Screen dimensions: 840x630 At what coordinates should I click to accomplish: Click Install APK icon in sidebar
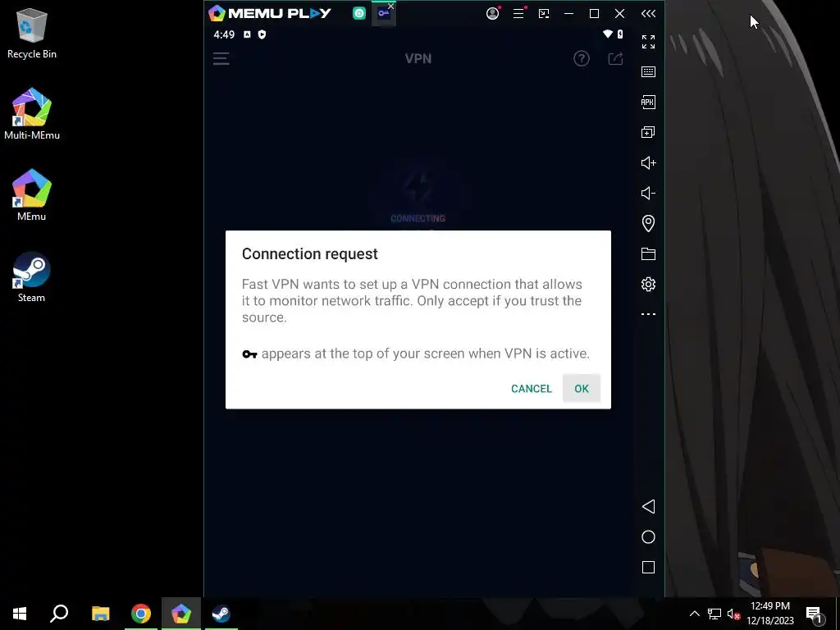coord(648,103)
